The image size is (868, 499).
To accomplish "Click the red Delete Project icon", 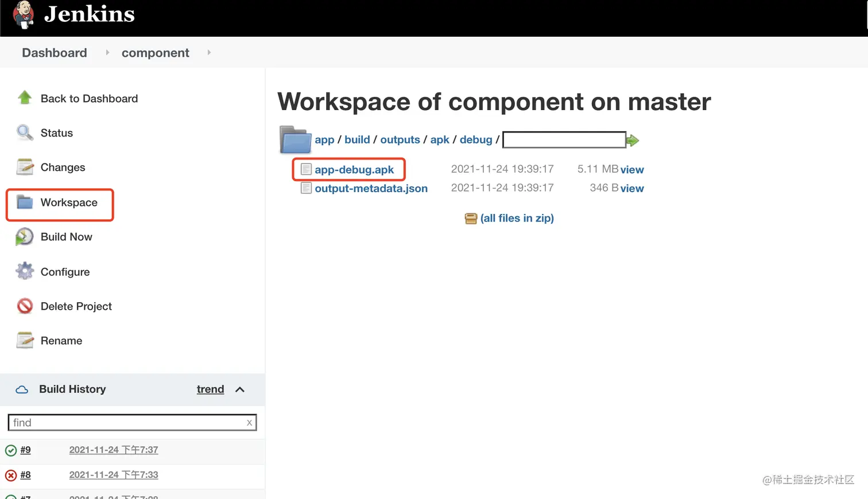I will point(25,306).
